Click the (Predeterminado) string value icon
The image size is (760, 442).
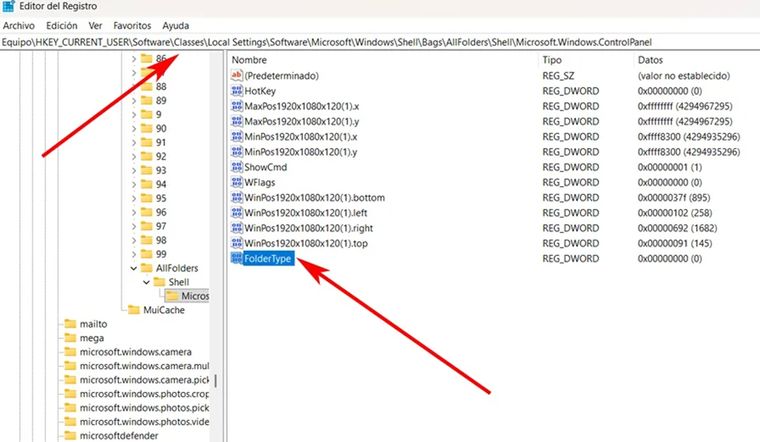click(237, 76)
